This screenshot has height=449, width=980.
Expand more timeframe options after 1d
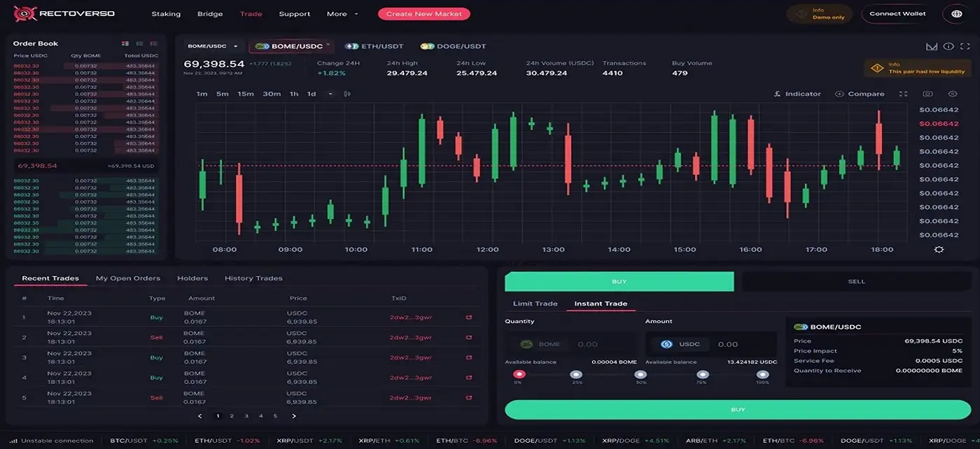click(330, 94)
